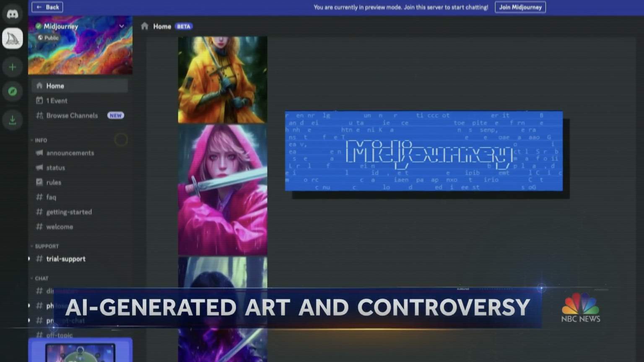Click the Browse Channels hash icon
The height and width of the screenshot is (362, 644).
point(39,116)
